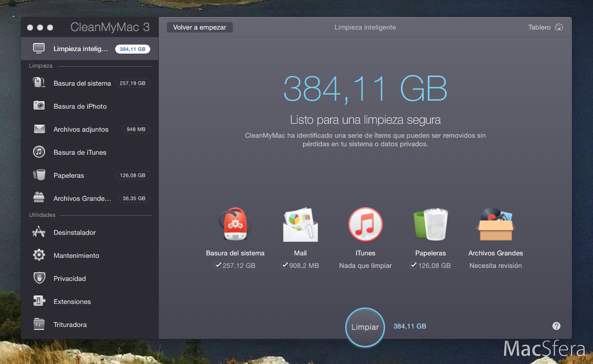Image resolution: width=593 pixels, height=364 pixels.
Task: Toggle the Papeleras 126,08 GB checkbox
Action: 414,265
